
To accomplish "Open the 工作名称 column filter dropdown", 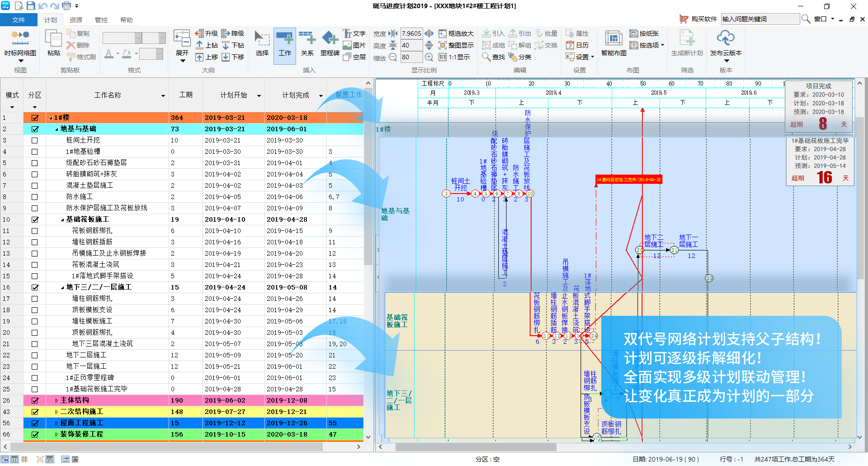I will [163, 95].
